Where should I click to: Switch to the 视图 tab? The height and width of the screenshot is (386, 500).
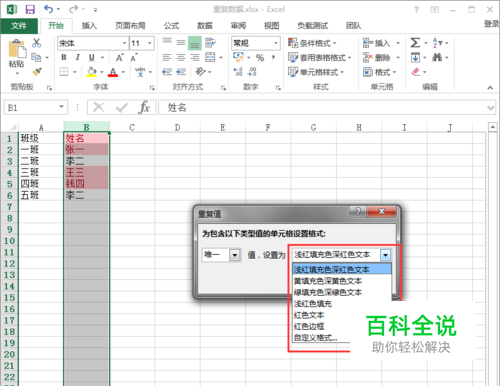click(271, 26)
